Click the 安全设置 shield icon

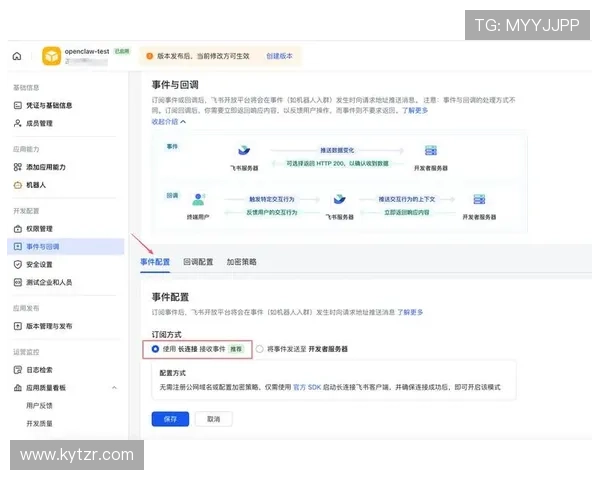18,264
